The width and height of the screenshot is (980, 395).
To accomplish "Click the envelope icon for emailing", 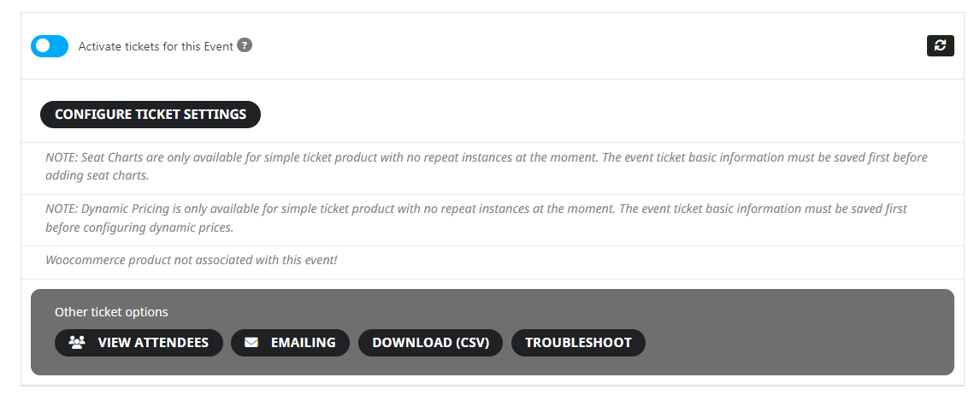I will pos(251,343).
